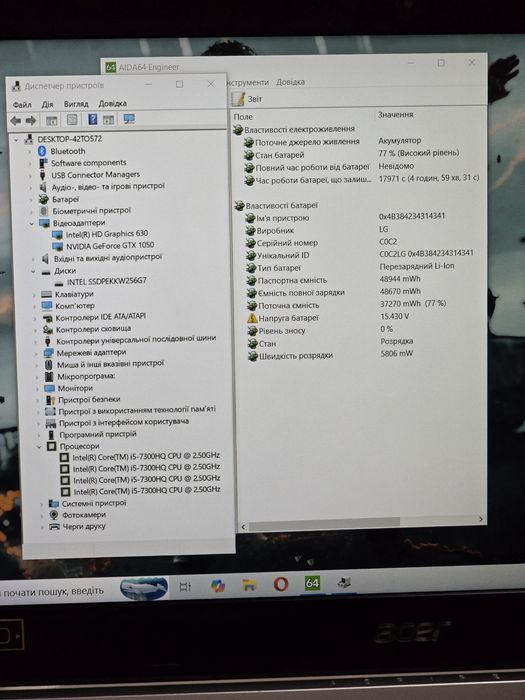This screenshot has height=700, width=525.
Task: Click the left arrow of AIDA64 horizontal scrollbar
Action: pyautogui.click(x=243, y=527)
